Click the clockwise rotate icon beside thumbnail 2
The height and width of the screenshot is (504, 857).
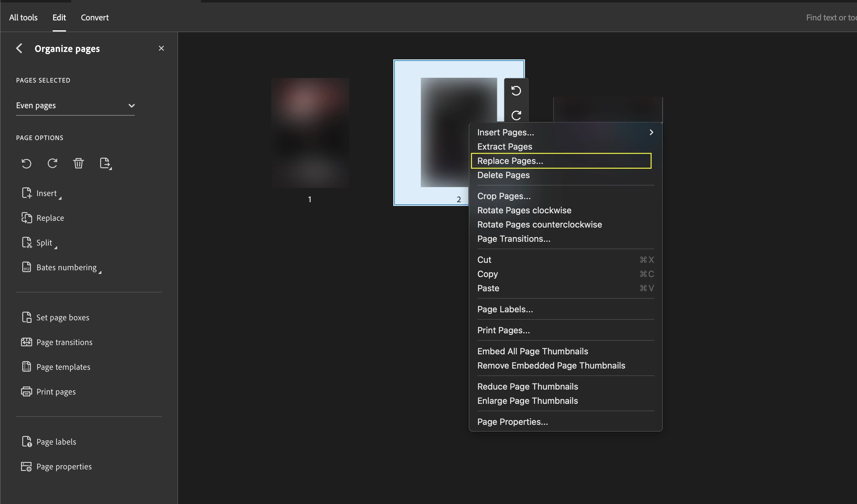pos(516,115)
